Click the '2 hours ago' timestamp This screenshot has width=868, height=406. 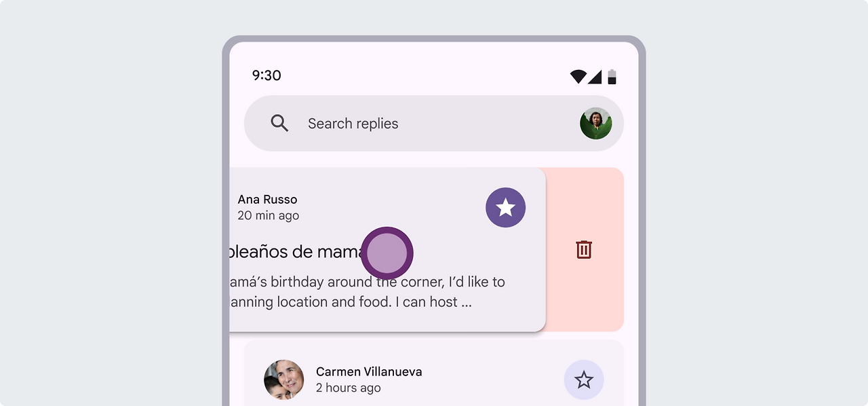point(349,388)
